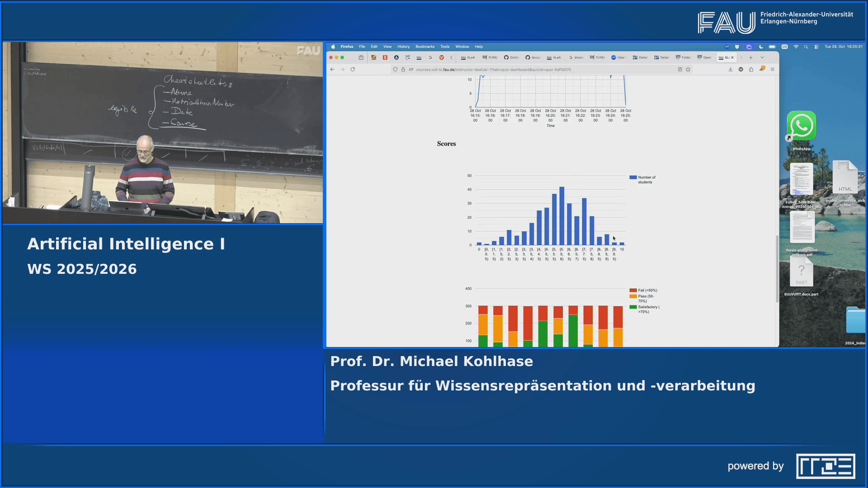Bookmark the page via the star toggle
The image size is (868, 488).
pos(688,70)
